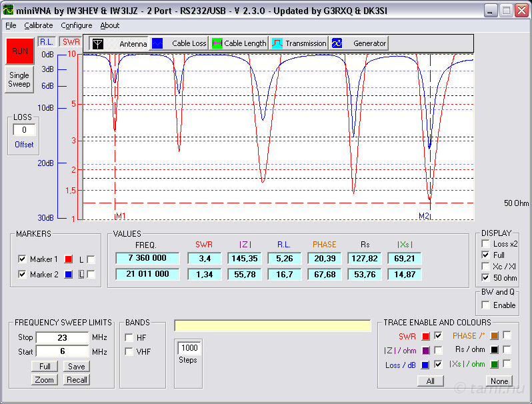Click the Single Sweep button
Image resolution: width=532 pixels, height=404 pixels.
[19, 80]
